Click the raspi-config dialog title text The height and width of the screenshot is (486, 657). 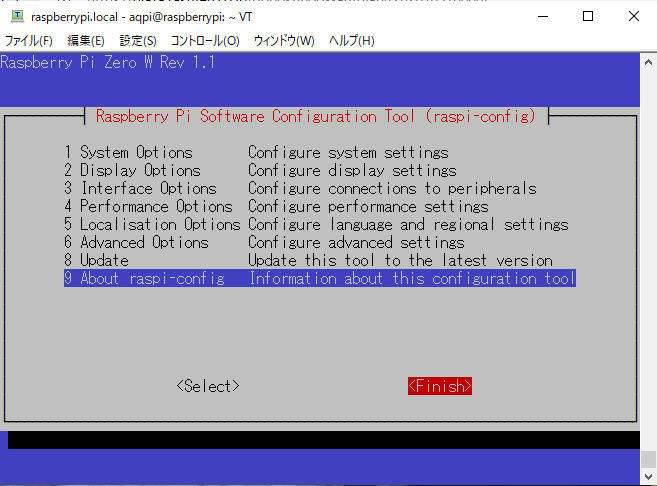tap(316, 116)
